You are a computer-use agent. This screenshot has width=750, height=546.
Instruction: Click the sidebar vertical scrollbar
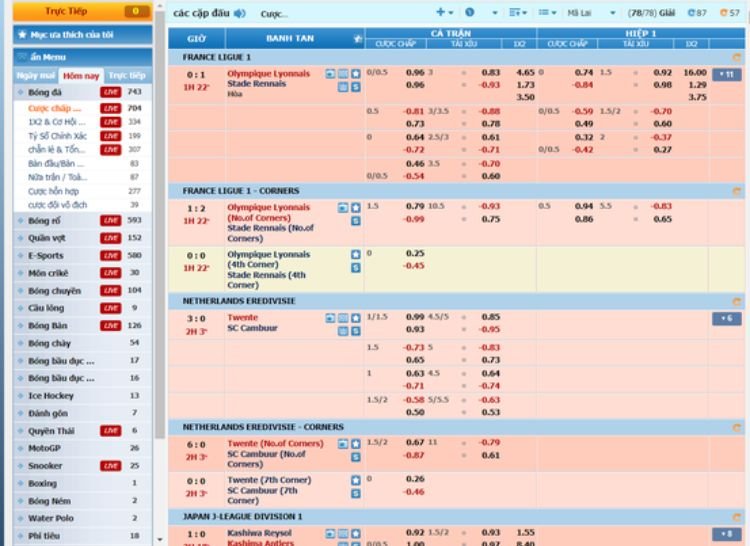pyautogui.click(x=159, y=300)
